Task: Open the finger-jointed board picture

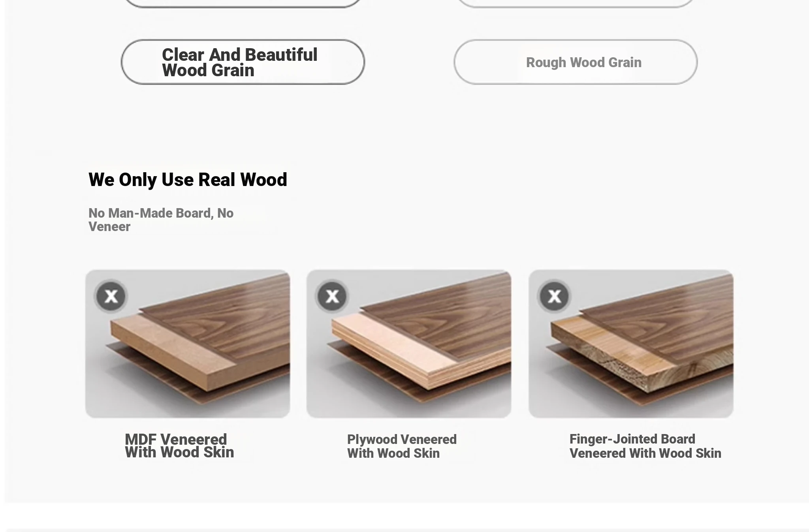Action: [x=631, y=344]
